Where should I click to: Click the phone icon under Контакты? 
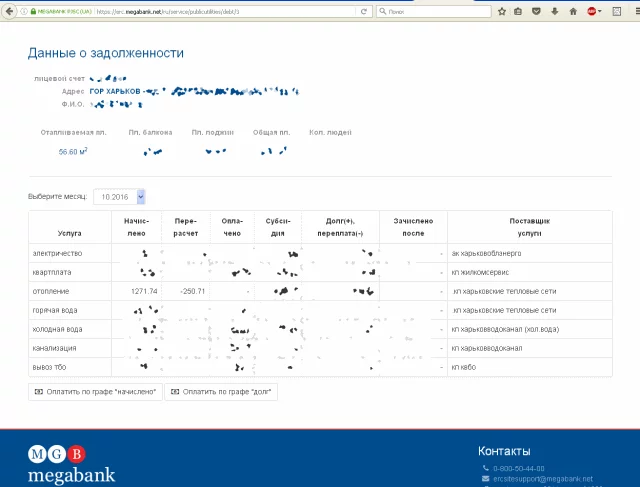(x=485, y=468)
